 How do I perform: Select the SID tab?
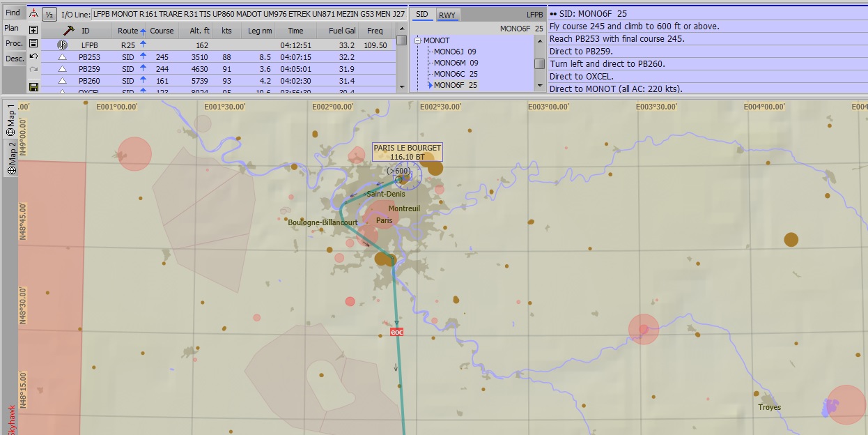[x=421, y=15]
